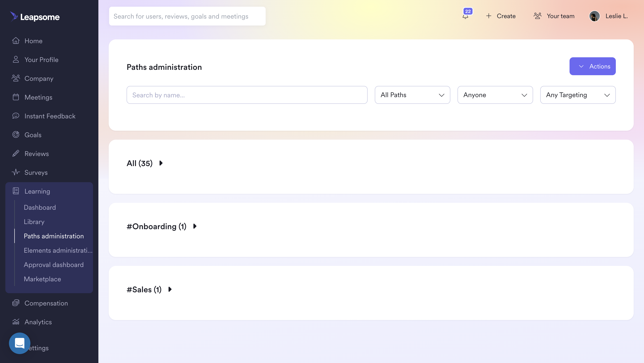Click the Your Profile person icon
The height and width of the screenshot is (363, 644).
click(x=16, y=59)
